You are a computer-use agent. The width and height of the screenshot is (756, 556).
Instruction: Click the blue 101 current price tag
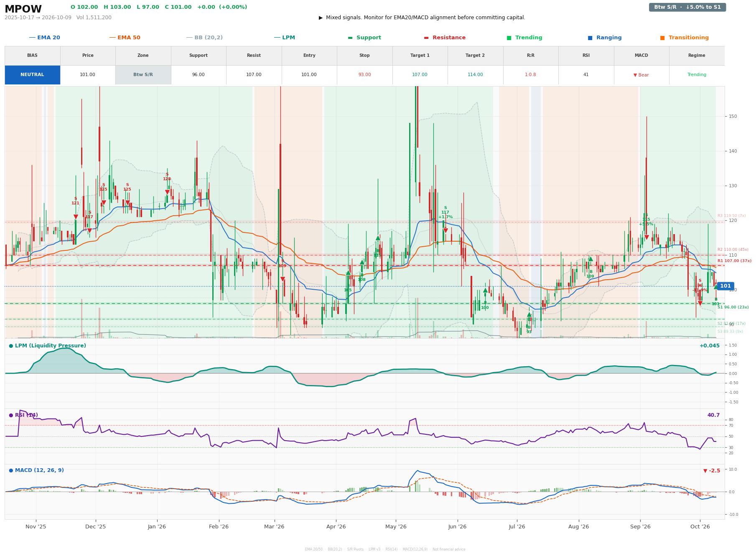[725, 286]
